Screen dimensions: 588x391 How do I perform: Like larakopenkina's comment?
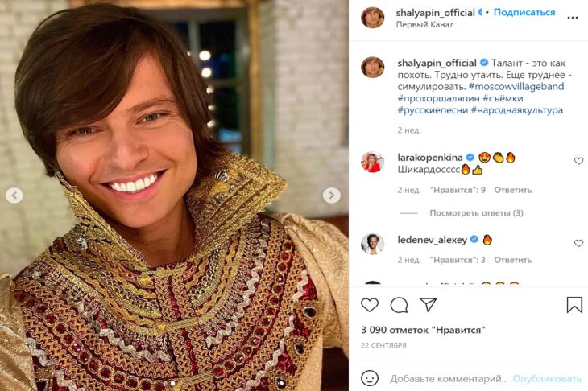(x=578, y=161)
